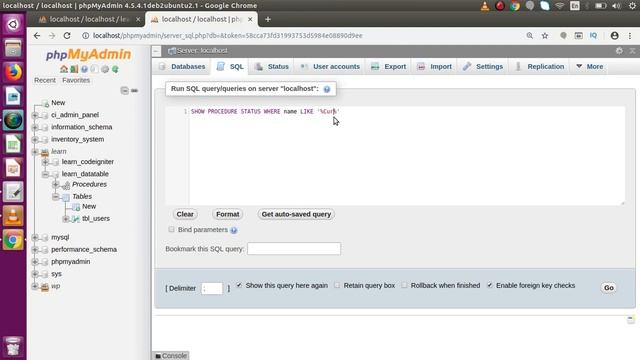
Task: Open the Recent tables list
Action: coord(45,80)
